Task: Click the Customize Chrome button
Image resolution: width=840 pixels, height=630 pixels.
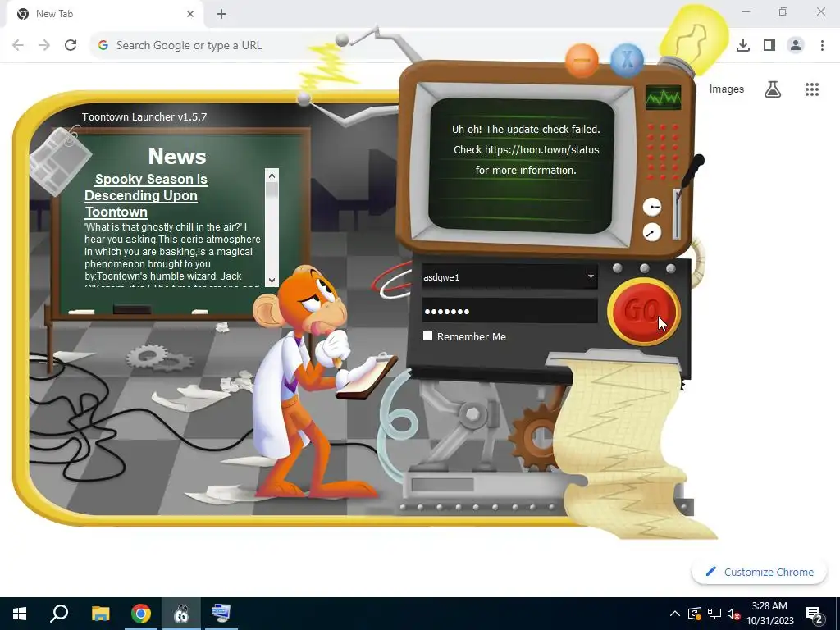Action: click(759, 572)
